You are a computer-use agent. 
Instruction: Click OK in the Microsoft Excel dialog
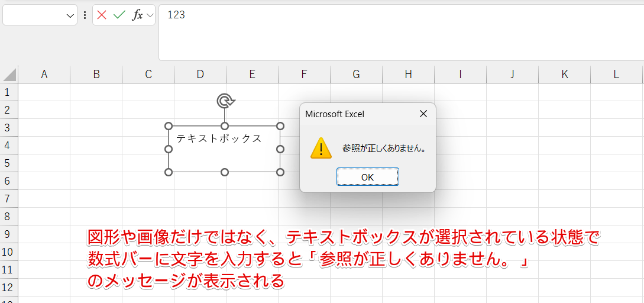click(368, 177)
